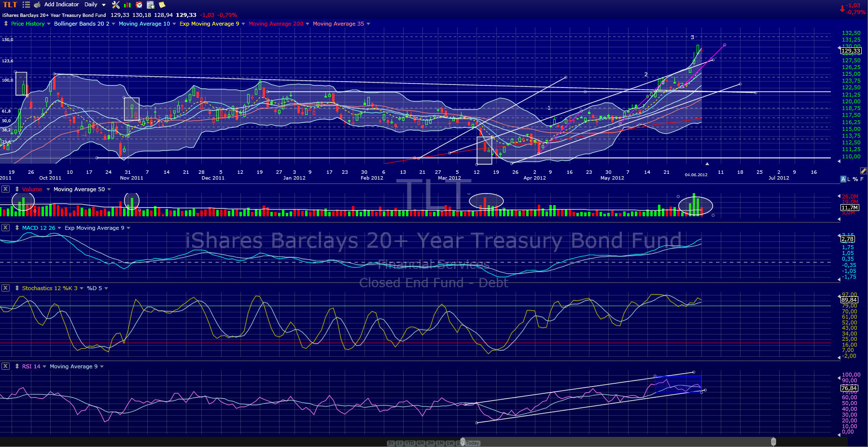868x447 pixels.
Task: Click the volume value label 11,7M
Action: [x=850, y=208]
